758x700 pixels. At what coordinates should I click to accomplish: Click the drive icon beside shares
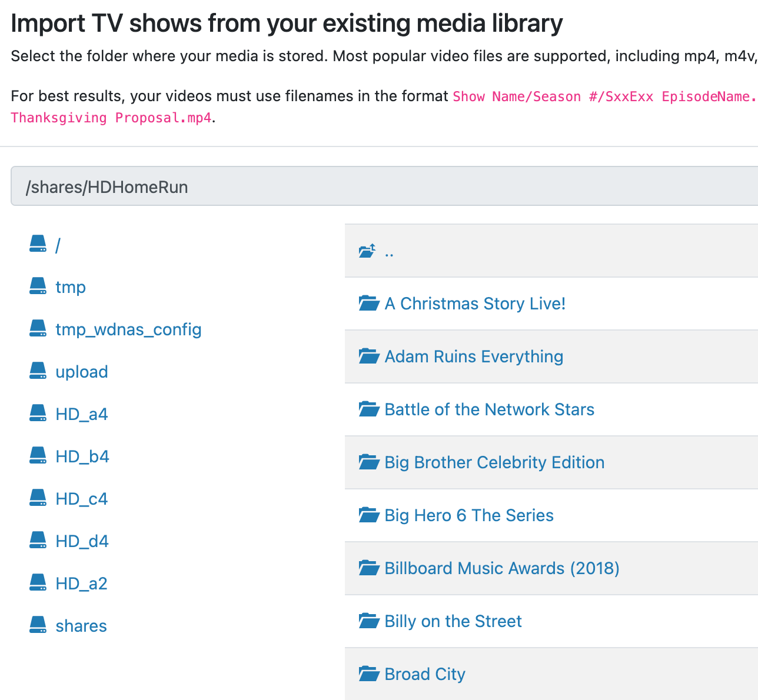(38, 625)
